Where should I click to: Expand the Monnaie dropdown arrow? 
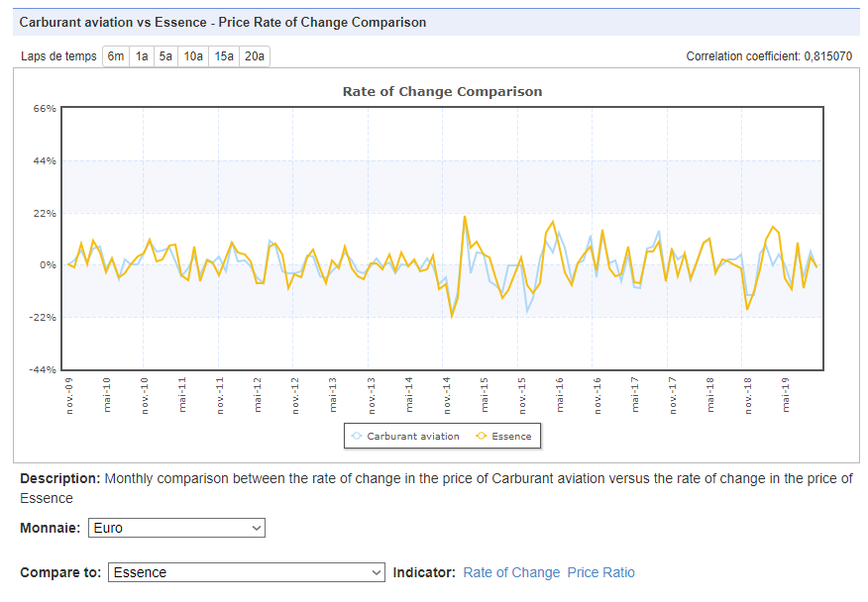pos(257,528)
